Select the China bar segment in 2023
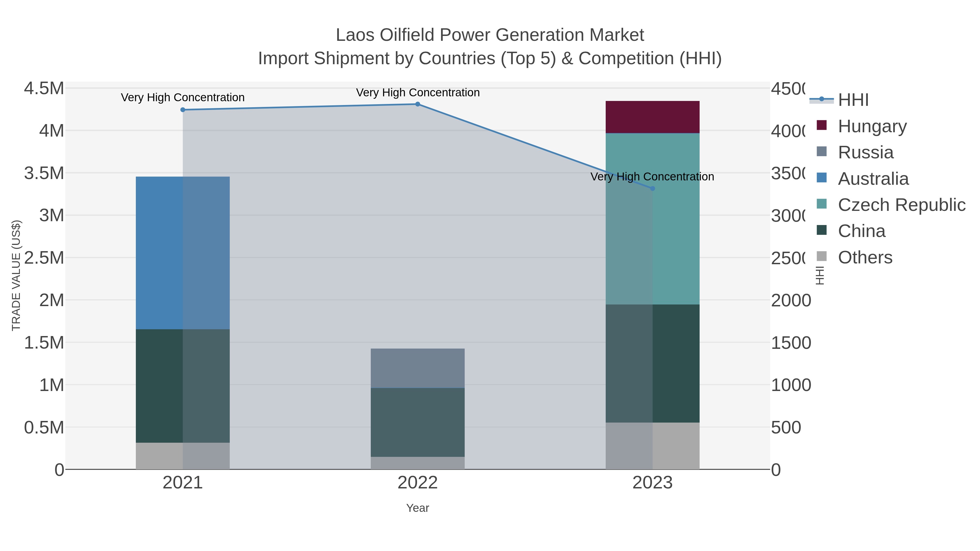 click(653, 364)
